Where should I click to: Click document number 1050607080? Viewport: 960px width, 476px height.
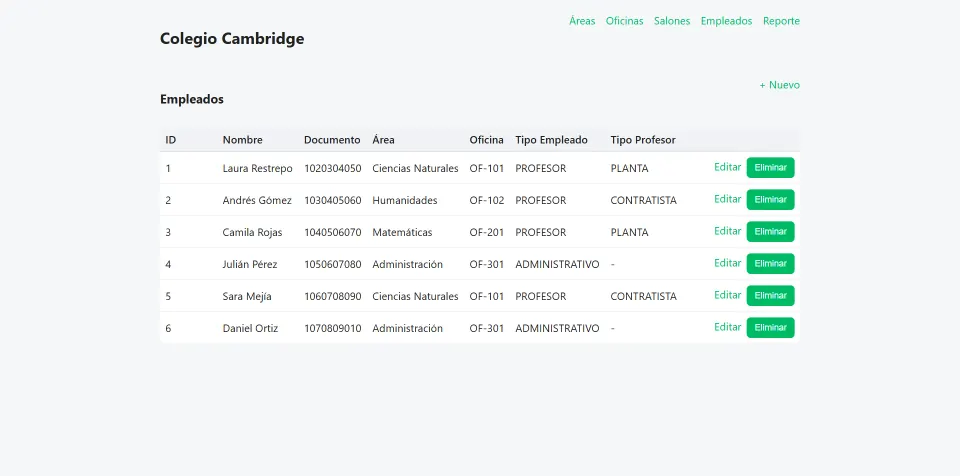(x=332, y=264)
